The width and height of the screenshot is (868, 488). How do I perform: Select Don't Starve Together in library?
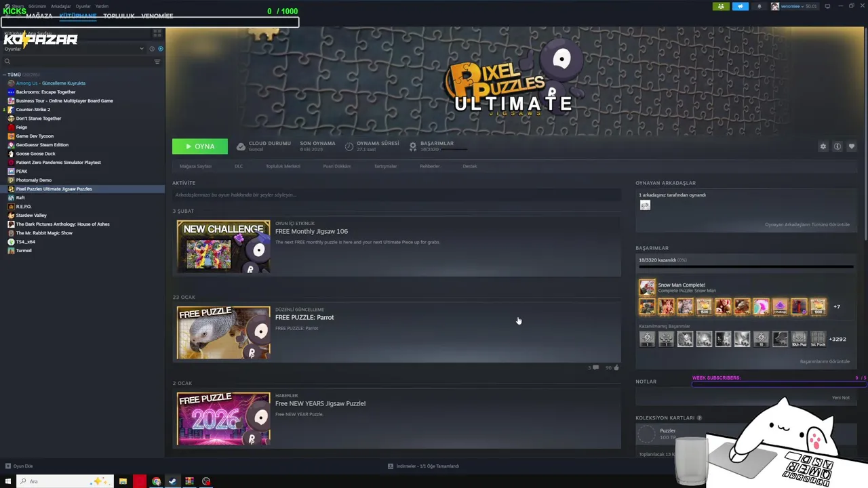coord(38,119)
